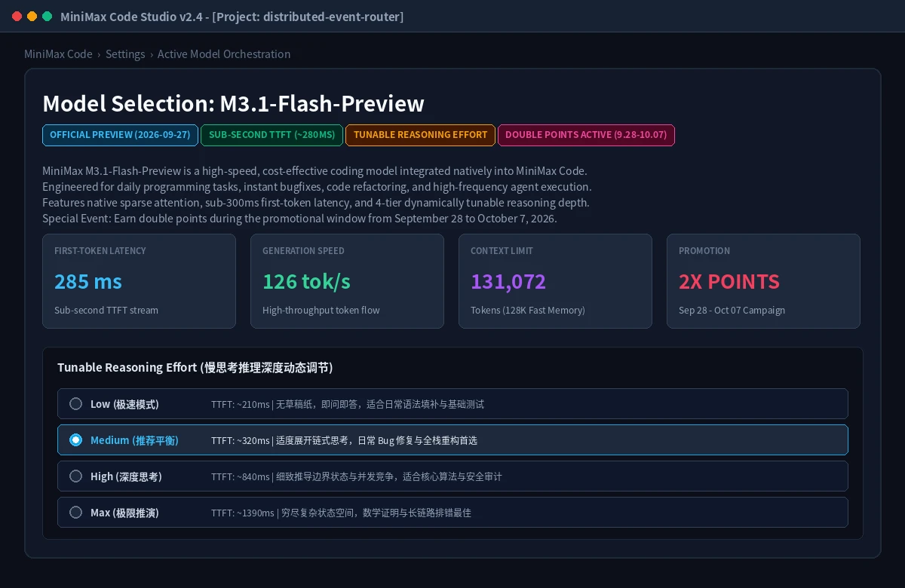Select the Low reasoning effort radio button
Screen dimensions: 905x588
[75, 404]
